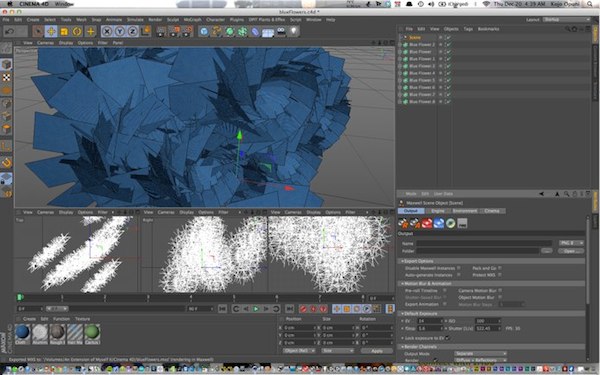
Task: Enable the Camera Motion Blur checkbox
Action: pos(500,291)
